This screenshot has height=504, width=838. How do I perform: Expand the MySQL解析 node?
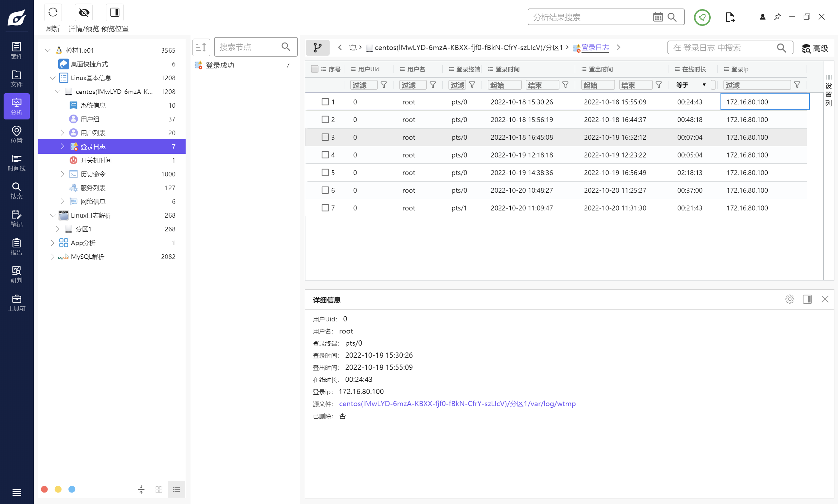coord(53,256)
